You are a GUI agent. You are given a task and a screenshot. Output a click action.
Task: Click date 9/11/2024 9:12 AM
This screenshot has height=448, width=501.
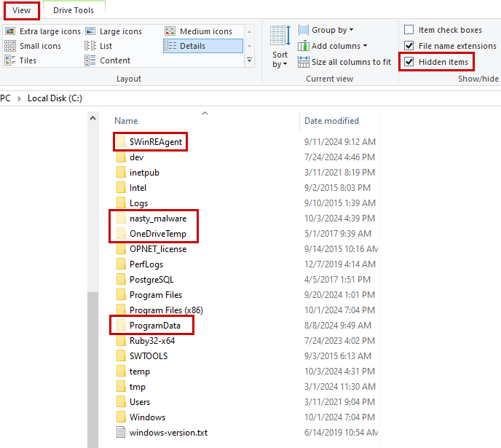pos(340,141)
